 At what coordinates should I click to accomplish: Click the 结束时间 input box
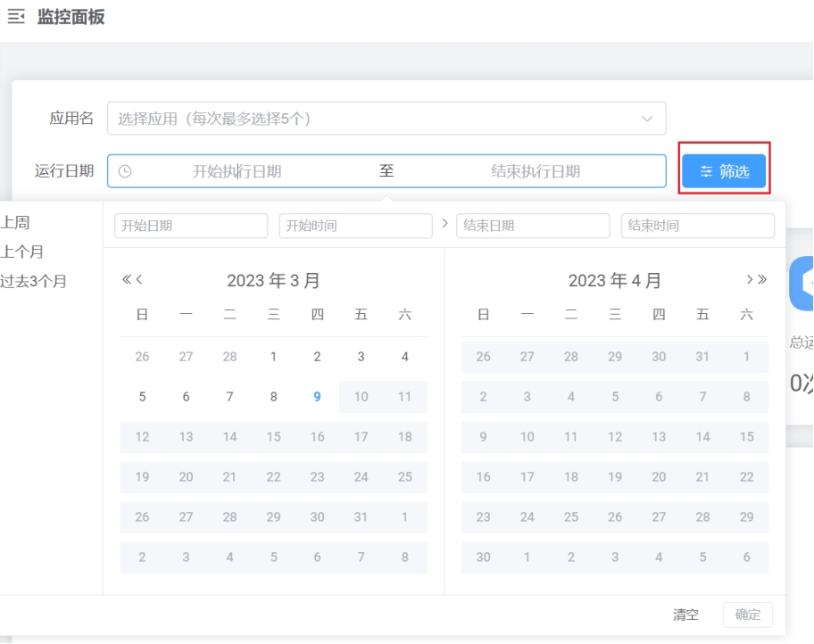point(698,226)
